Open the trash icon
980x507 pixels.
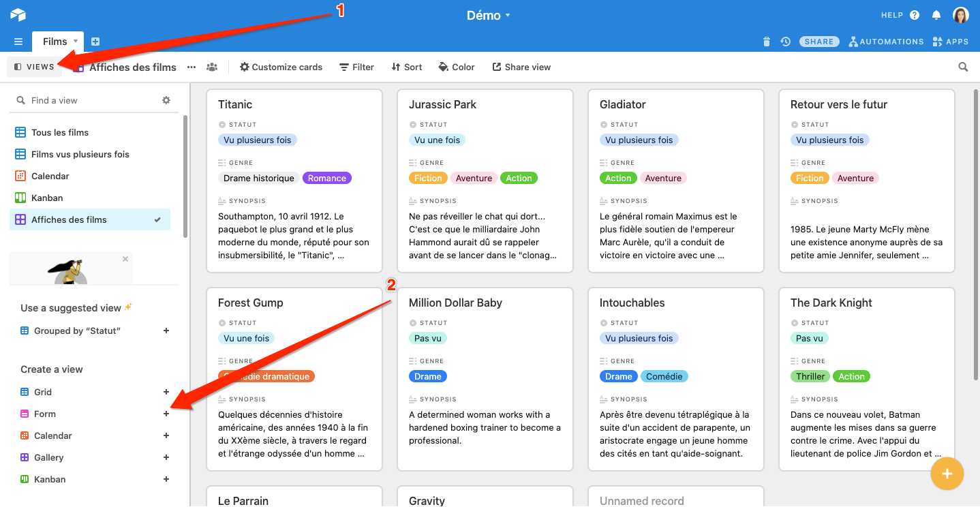767,42
